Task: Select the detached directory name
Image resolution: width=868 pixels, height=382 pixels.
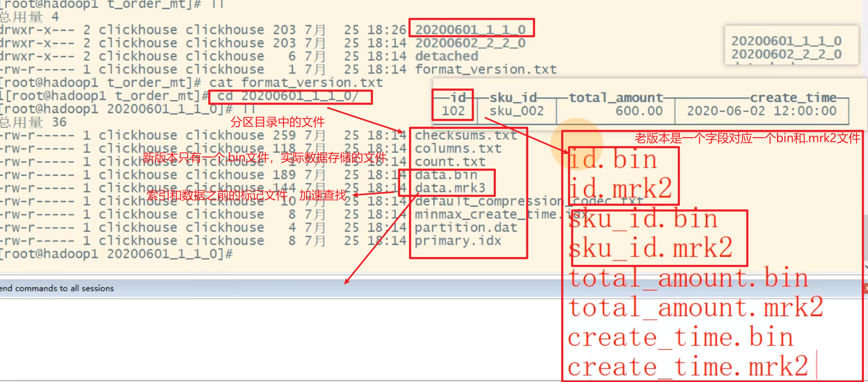Action: click(447, 56)
